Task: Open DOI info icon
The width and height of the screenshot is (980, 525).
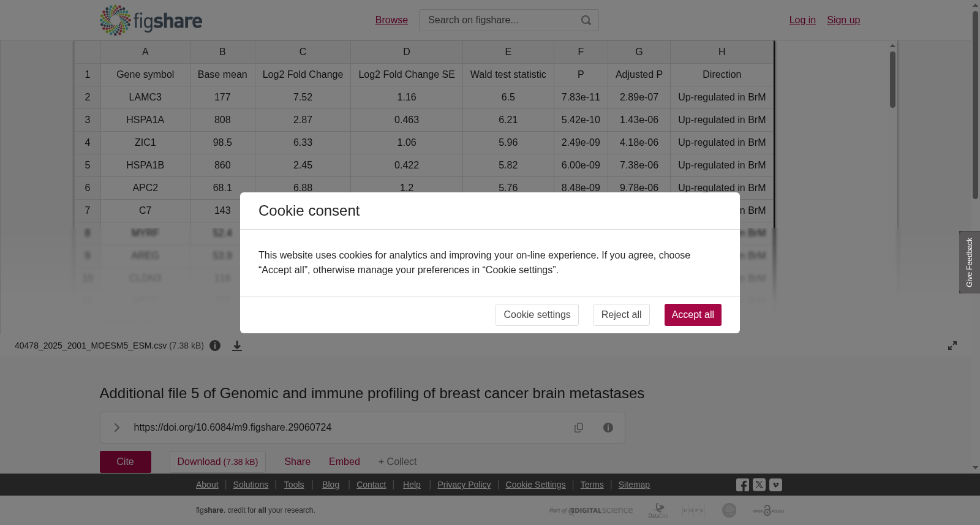Action: click(x=608, y=428)
